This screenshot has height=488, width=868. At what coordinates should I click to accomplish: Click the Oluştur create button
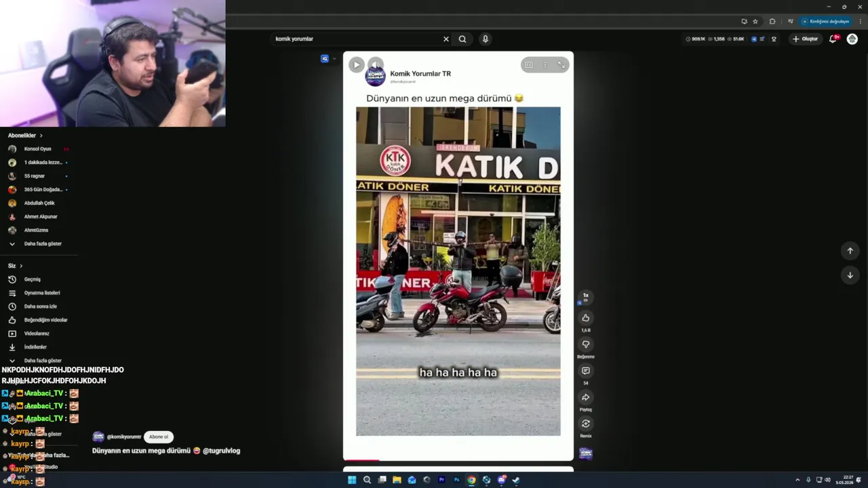click(806, 39)
